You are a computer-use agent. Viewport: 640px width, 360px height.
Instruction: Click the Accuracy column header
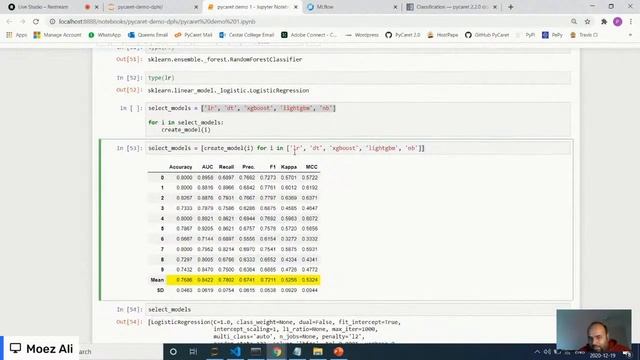[180, 167]
